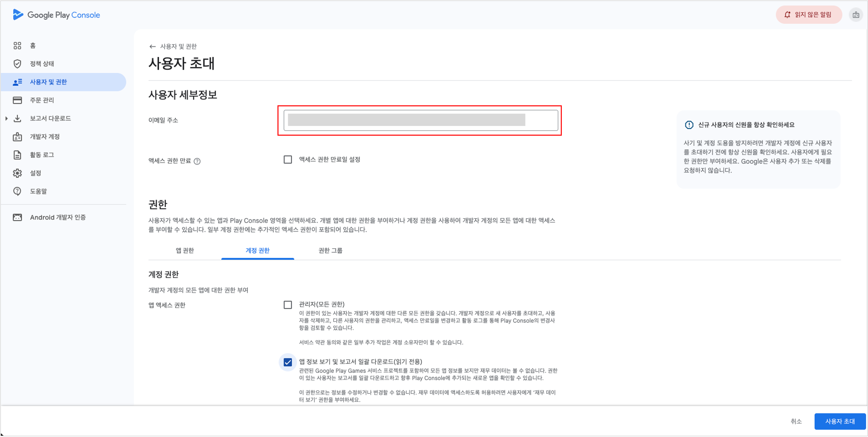Open 설정 from the sidebar
This screenshot has width=868, height=437.
pos(35,173)
